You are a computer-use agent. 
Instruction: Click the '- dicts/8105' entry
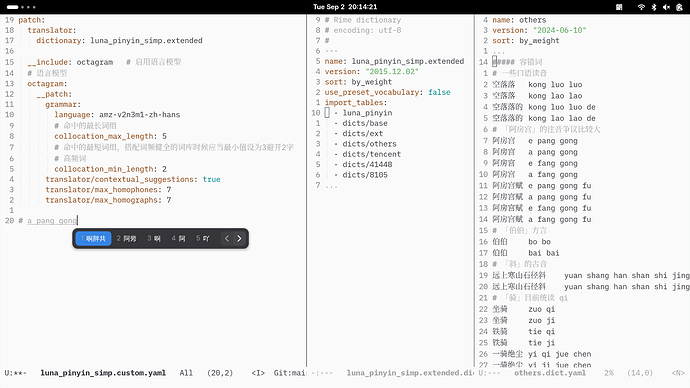pos(361,175)
